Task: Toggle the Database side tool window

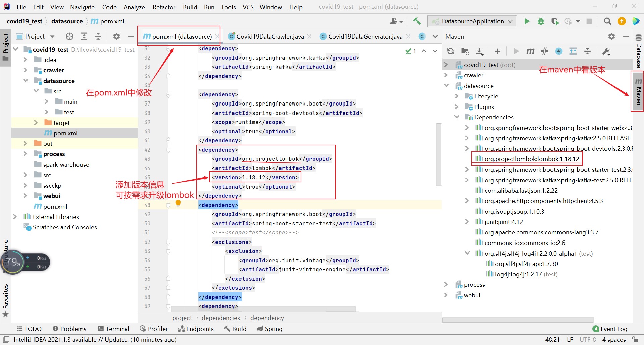Action: [x=638, y=51]
